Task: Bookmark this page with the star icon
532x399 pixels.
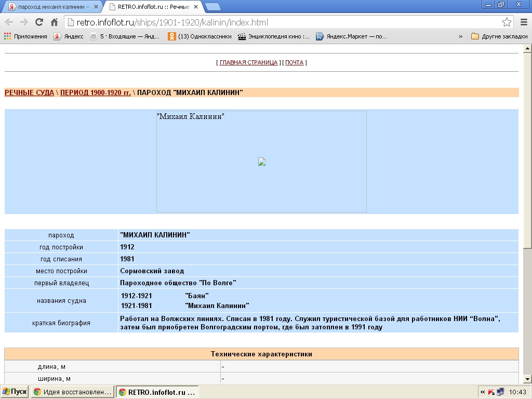Action: [507, 22]
